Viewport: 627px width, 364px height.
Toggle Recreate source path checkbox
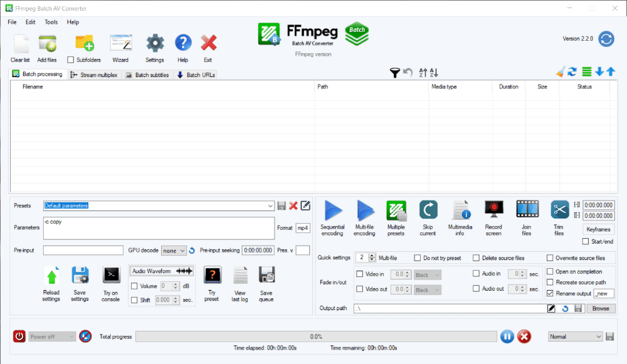[551, 282]
